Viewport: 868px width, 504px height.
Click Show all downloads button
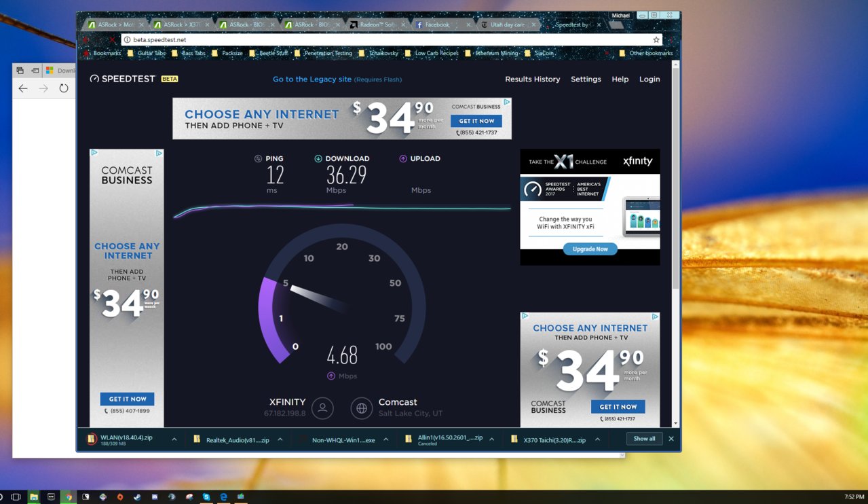pos(644,439)
